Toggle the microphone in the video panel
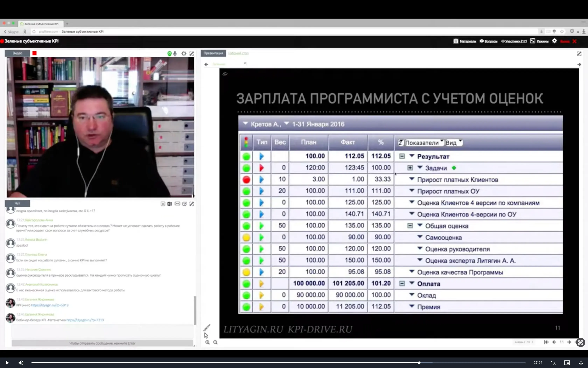Viewport: 588px width, 368px height. (x=175, y=54)
